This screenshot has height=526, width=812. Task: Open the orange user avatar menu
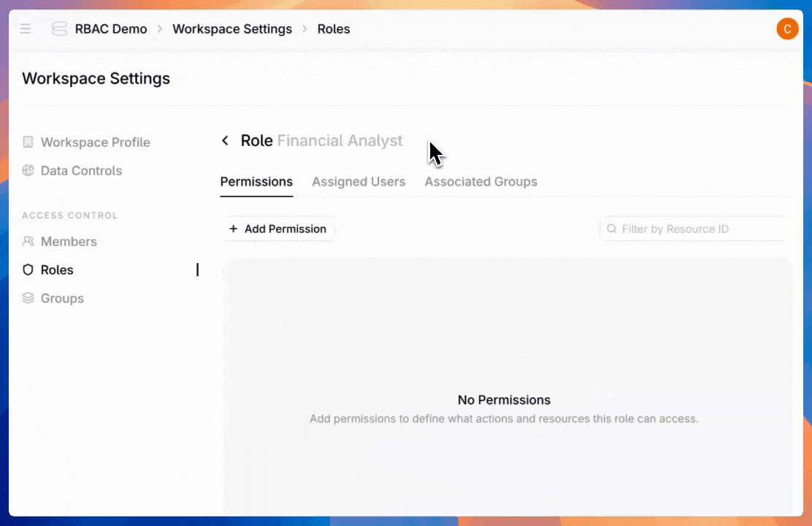click(x=786, y=29)
